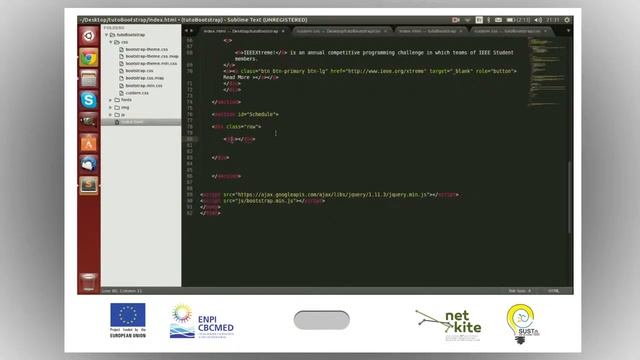Expand the fonts folder arrow
The width and height of the screenshot is (640, 360).
tap(111, 100)
